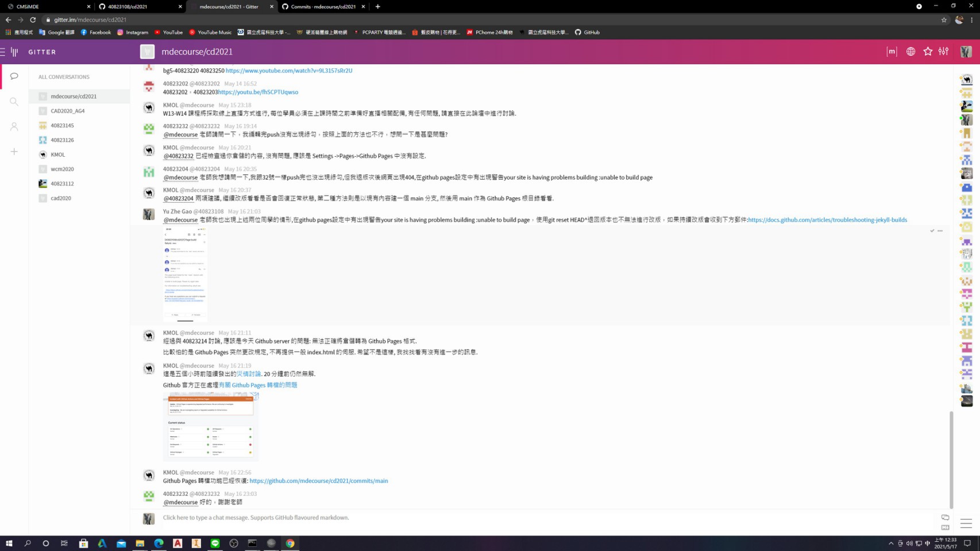Click the KMOL avatar on the May 16 22:56 message
Viewport: 980px width, 551px height.
pos(149,475)
